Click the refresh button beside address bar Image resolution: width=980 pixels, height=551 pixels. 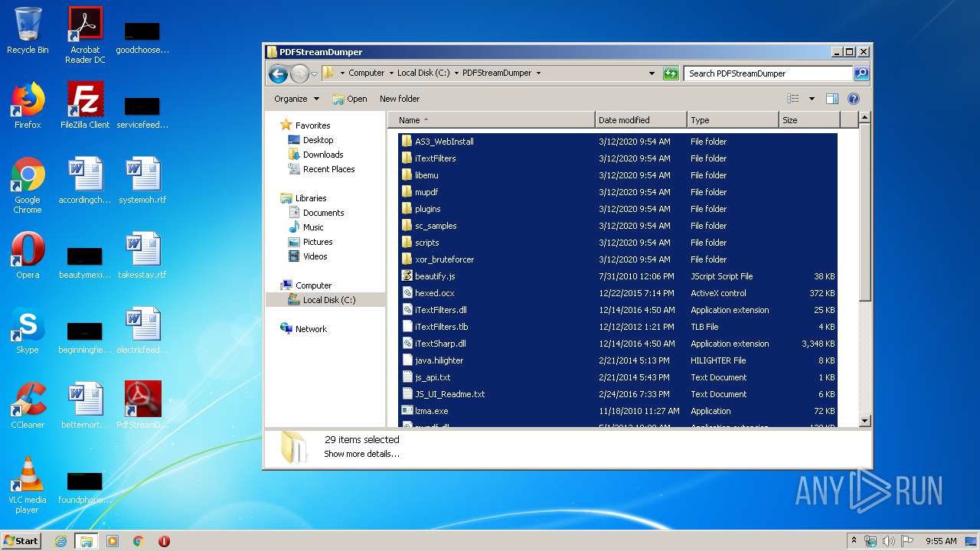(x=671, y=73)
